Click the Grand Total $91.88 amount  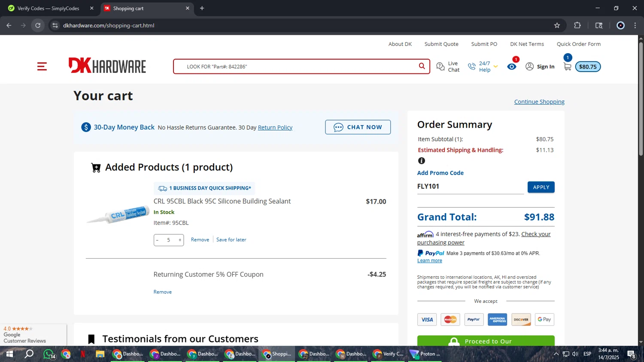(539, 217)
